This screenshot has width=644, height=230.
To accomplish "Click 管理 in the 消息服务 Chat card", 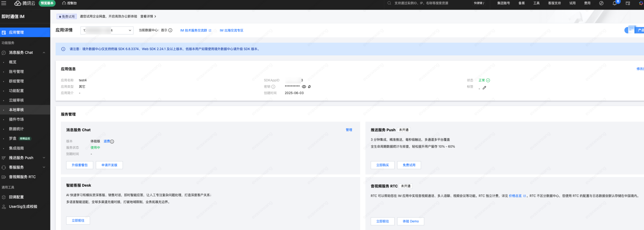I will pyautogui.click(x=349, y=130).
